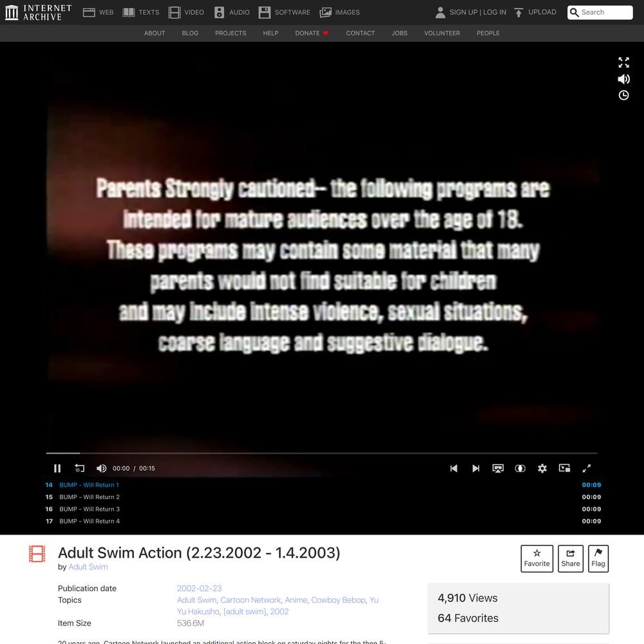Open the HELP menu item

270,33
